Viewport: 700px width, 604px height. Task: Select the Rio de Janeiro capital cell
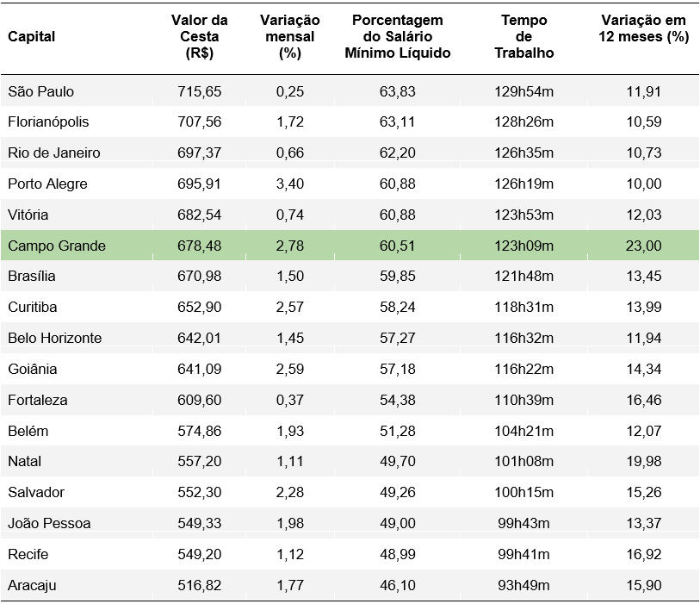[x=54, y=153]
